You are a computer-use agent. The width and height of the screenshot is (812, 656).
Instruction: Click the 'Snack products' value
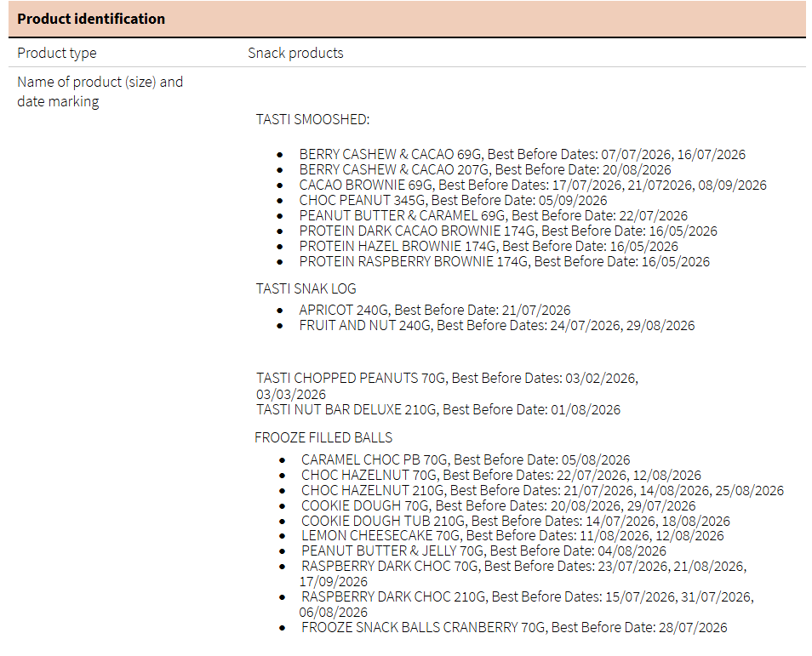(x=295, y=53)
